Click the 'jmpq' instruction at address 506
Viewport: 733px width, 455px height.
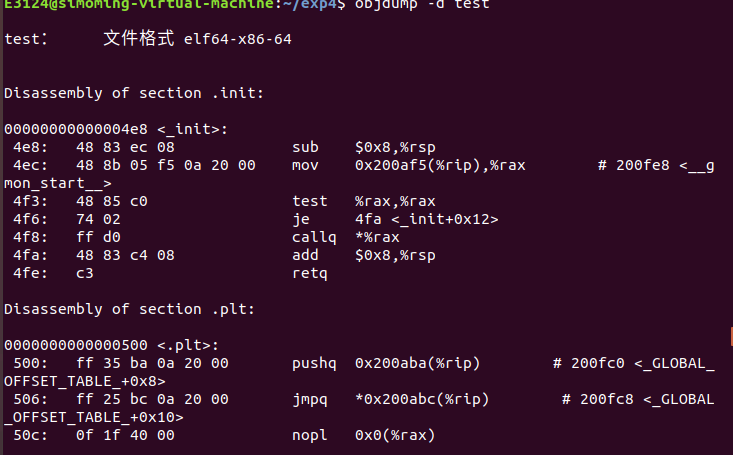pyautogui.click(x=309, y=400)
